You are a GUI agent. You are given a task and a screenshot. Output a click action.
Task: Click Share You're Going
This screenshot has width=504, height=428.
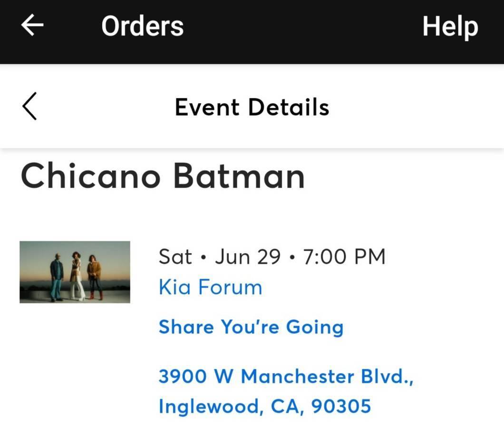[x=252, y=327]
